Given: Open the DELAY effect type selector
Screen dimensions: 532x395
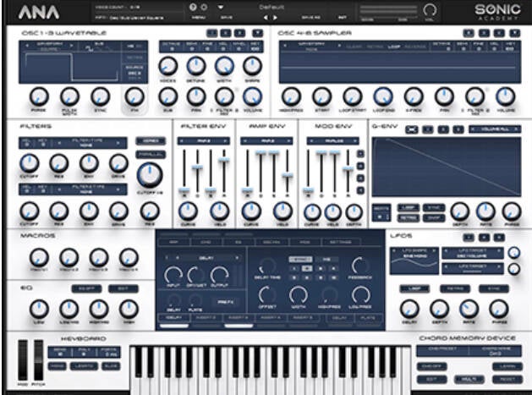Looking at the screenshot, I should coord(206,258).
